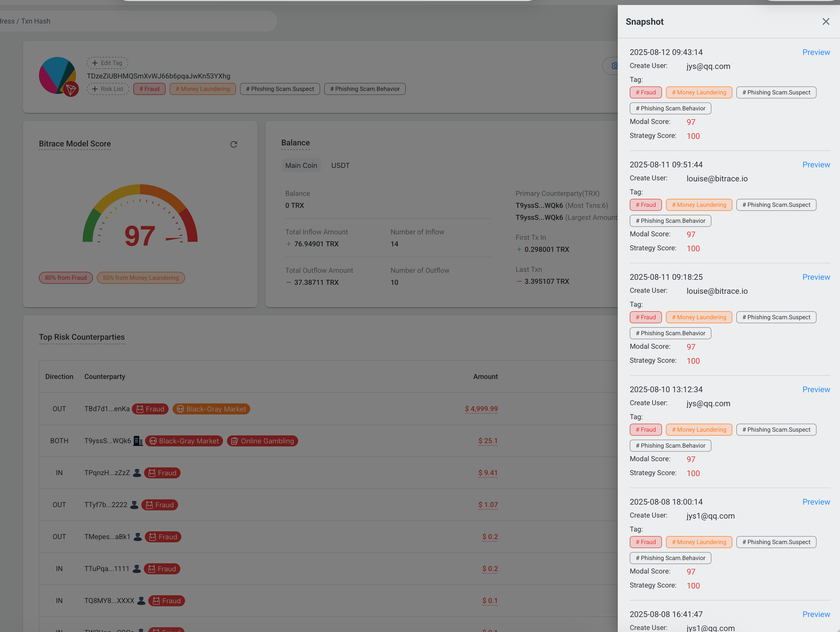Viewport: 840px width, 632px height.
Task: Preview the 2025-08-10 13:12:34 snapshot
Action: coord(816,389)
